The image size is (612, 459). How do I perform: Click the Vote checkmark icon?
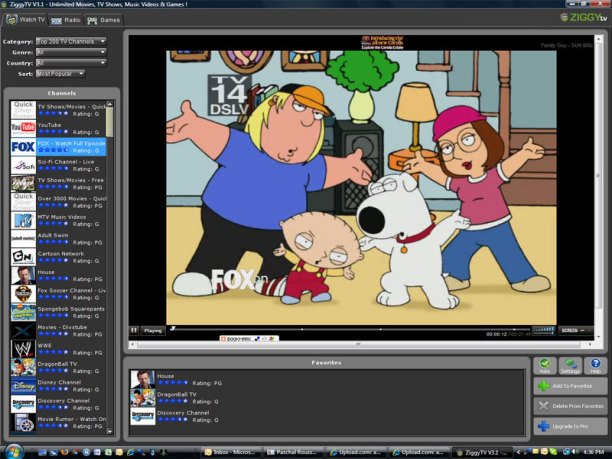pyautogui.click(x=544, y=365)
